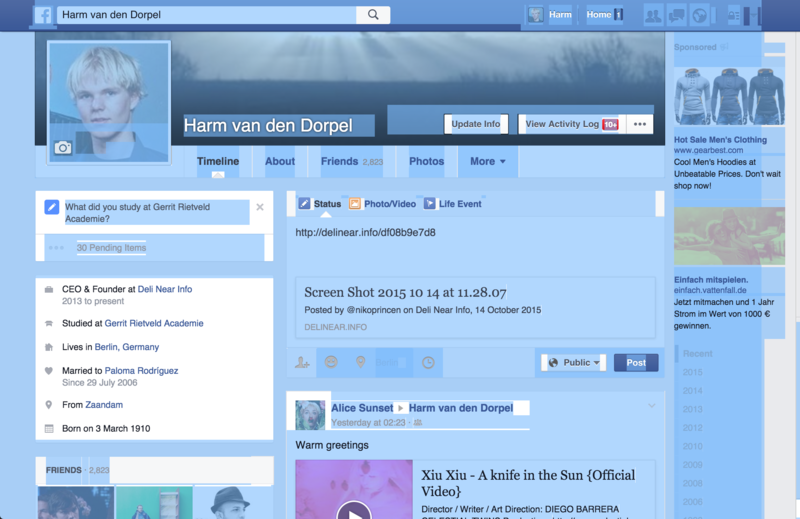
Task: Click camera icon on profile picture
Action: coord(63,148)
